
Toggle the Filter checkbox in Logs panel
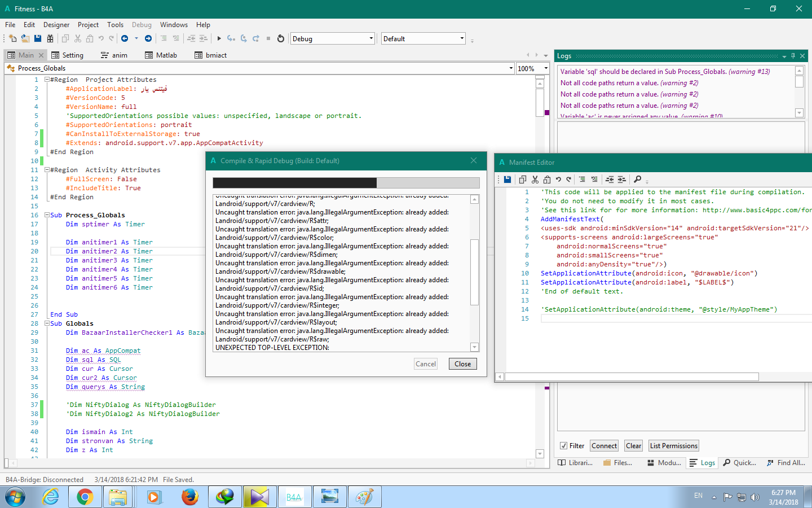tap(563, 445)
